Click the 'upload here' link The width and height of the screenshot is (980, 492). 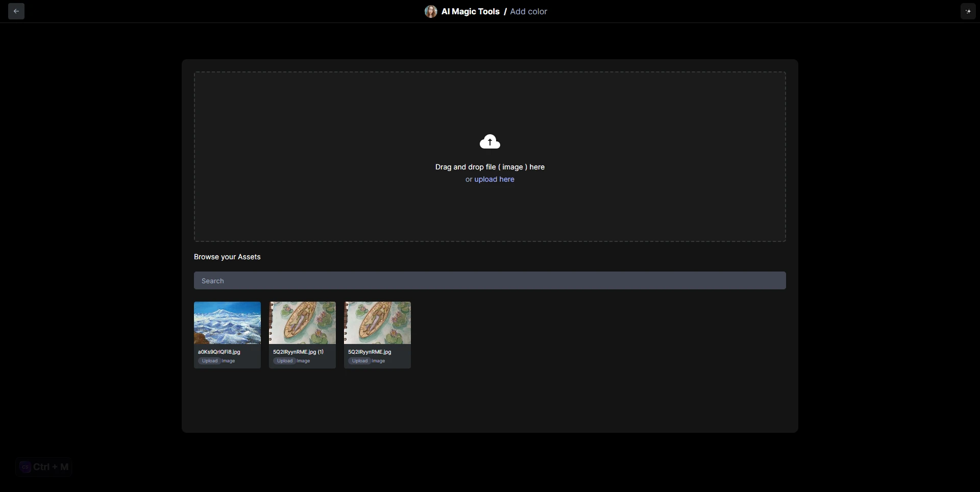point(494,179)
